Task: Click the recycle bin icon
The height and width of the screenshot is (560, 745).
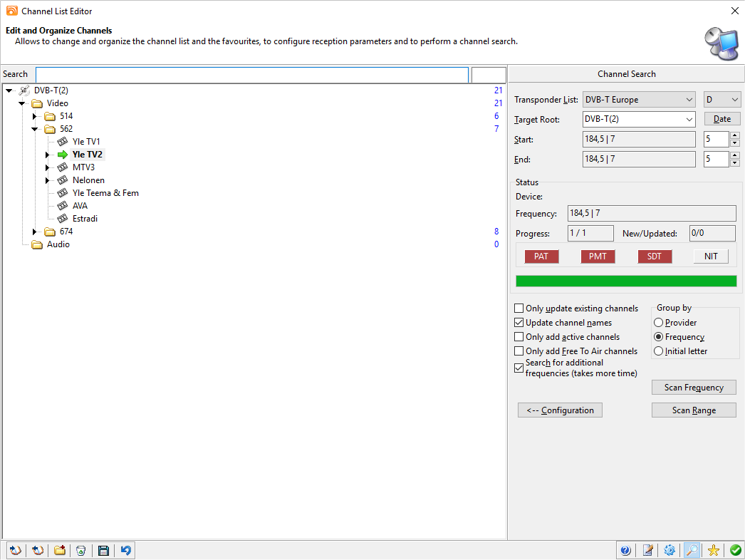Action: (x=81, y=550)
